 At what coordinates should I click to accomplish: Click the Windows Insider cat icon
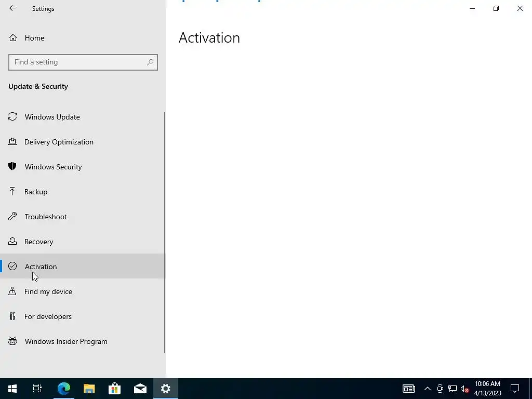(x=12, y=341)
